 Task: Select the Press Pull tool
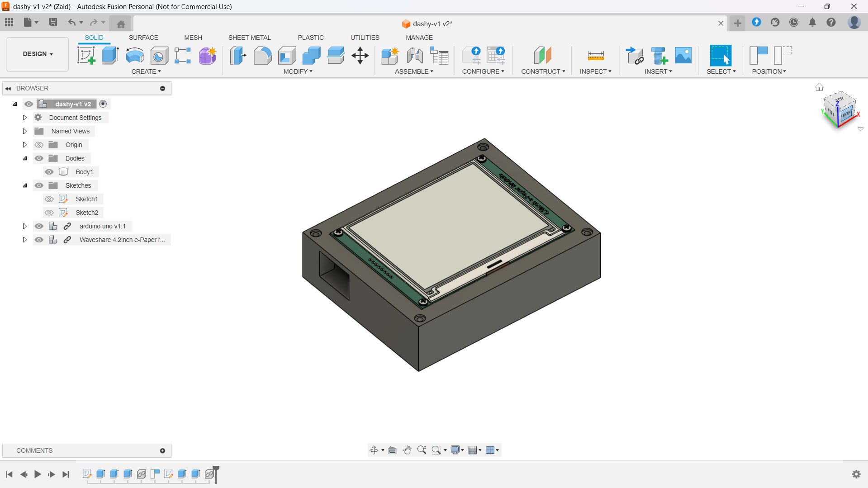[x=238, y=56]
